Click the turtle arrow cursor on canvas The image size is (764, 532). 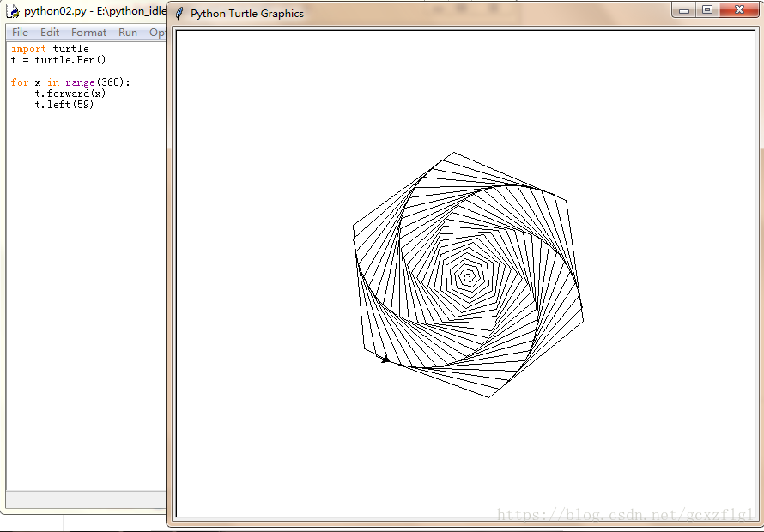385,360
